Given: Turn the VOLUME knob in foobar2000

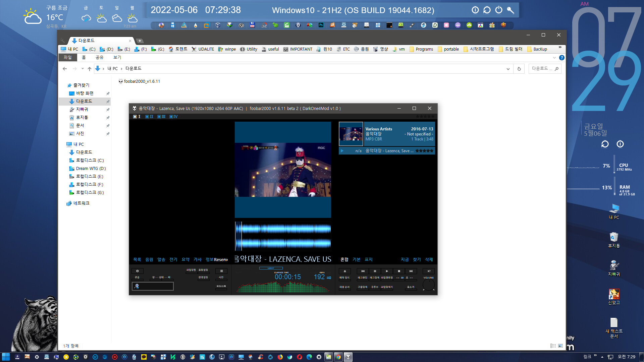Looking at the screenshot, I should [x=428, y=285].
